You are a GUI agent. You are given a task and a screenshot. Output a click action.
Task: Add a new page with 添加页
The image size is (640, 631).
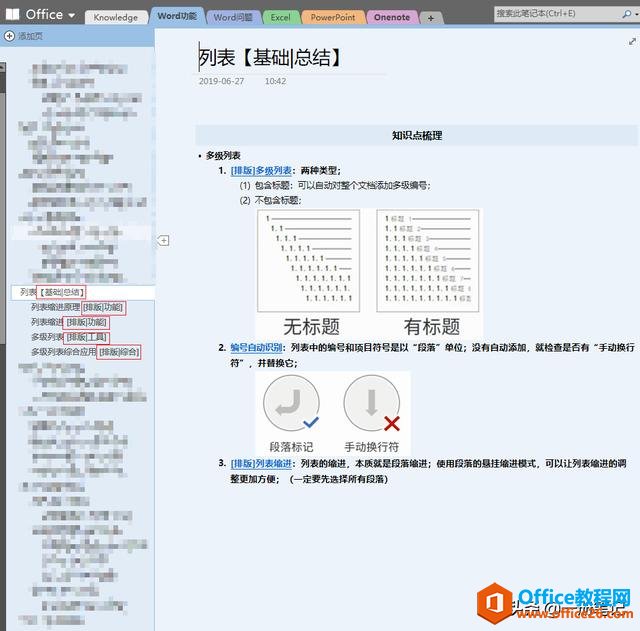(23, 36)
